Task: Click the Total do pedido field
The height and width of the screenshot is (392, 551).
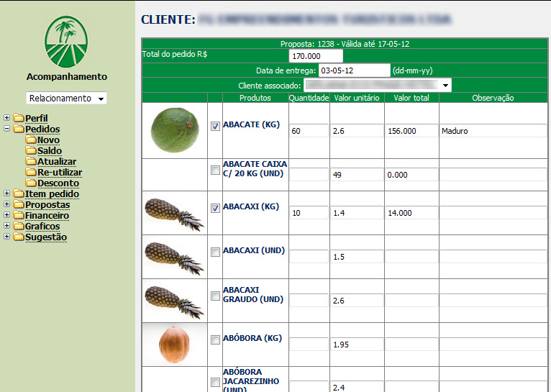Action: click(x=316, y=56)
